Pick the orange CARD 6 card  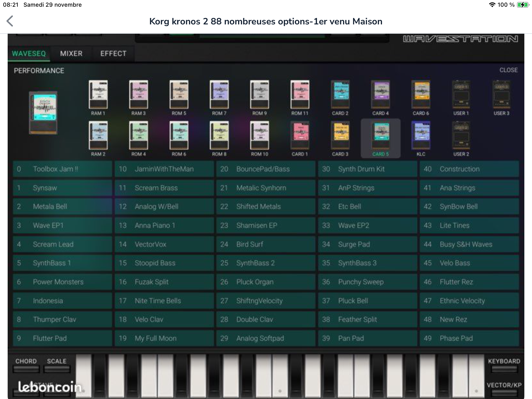click(421, 95)
